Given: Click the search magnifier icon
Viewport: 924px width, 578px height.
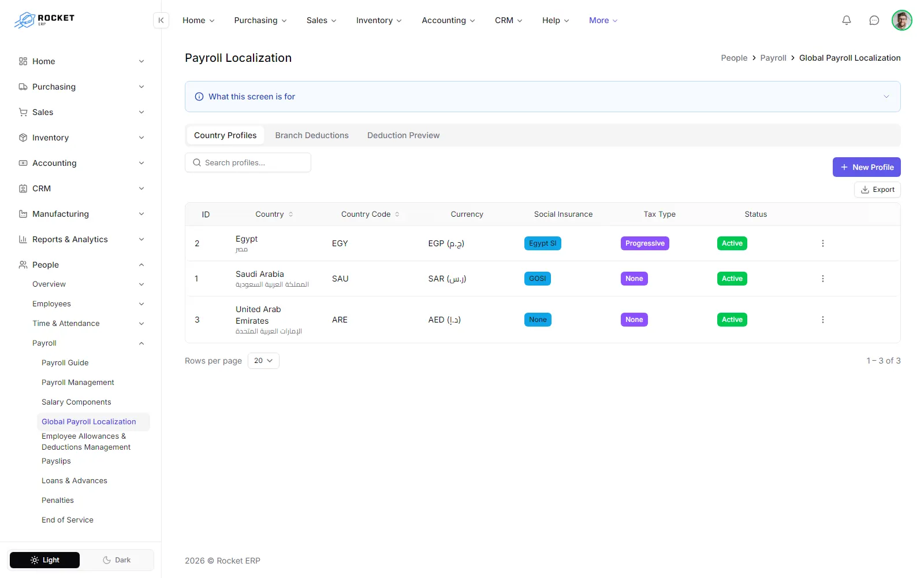Looking at the screenshot, I should (197, 162).
